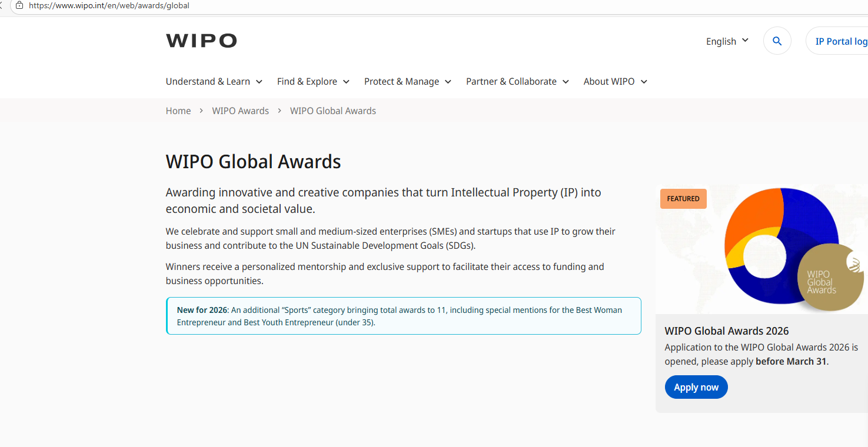The width and height of the screenshot is (868, 447).
Task: Click the chevron next to Understand & Learn
Action: pos(259,82)
